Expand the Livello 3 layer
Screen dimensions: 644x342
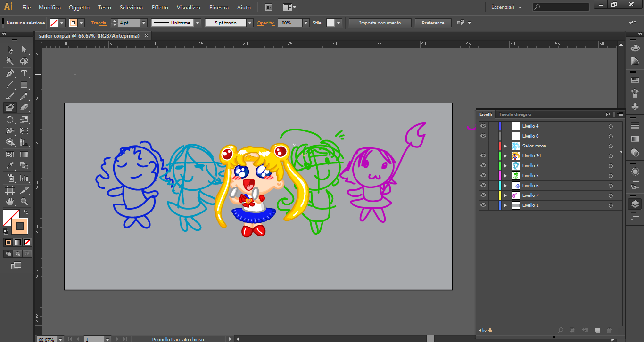[505, 166]
